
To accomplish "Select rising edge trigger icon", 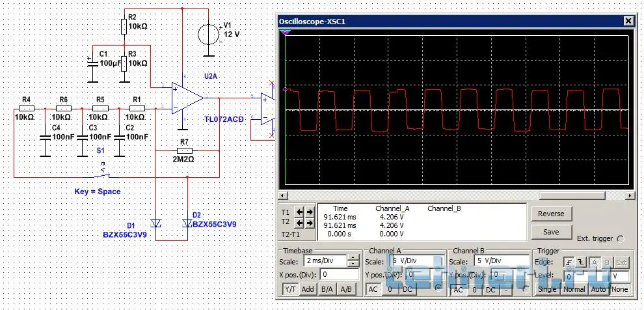I will (570, 262).
